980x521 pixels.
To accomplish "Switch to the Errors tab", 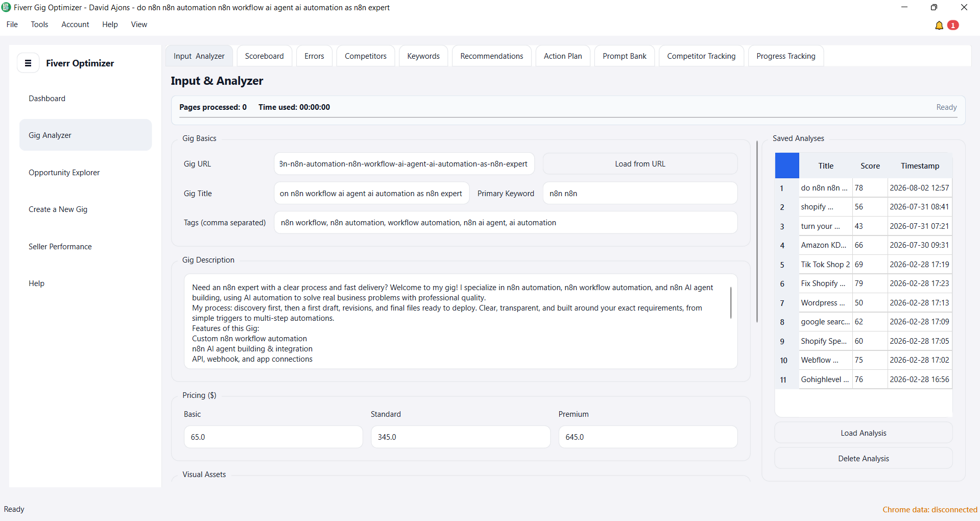I will pos(314,56).
